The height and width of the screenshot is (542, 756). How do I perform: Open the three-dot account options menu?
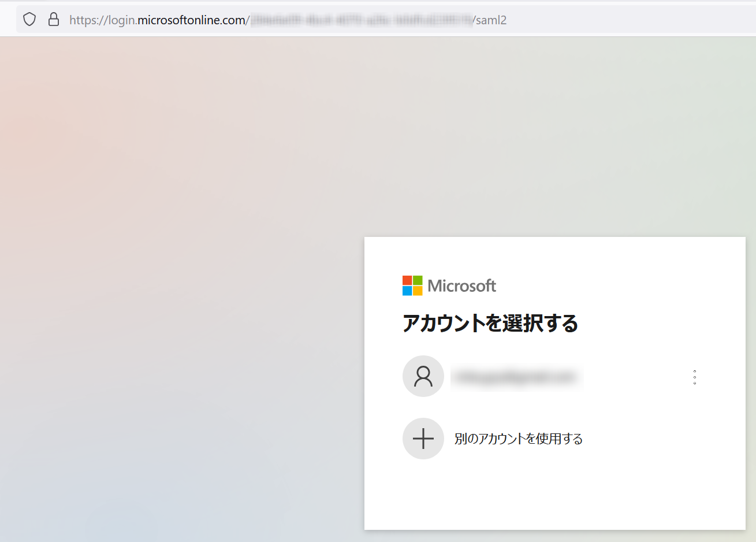(695, 377)
